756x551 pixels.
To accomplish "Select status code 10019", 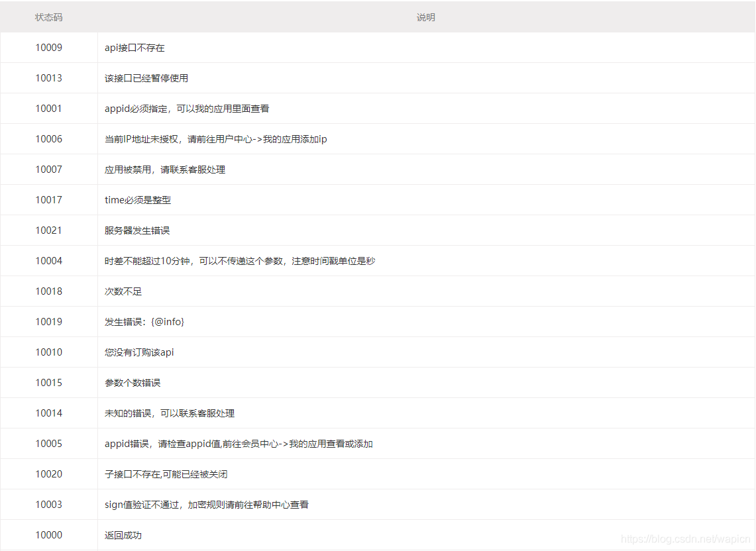I will tap(48, 321).
